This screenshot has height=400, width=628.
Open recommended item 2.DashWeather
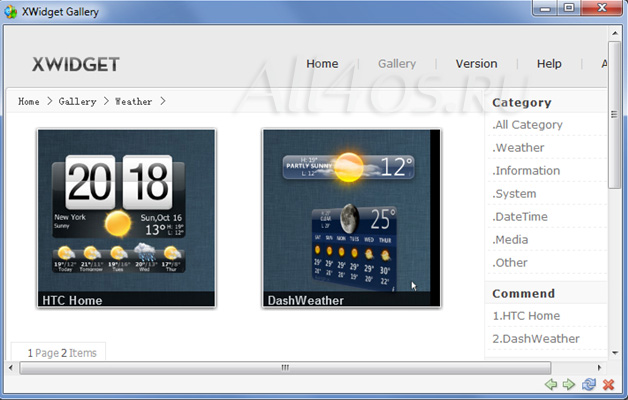pos(536,339)
